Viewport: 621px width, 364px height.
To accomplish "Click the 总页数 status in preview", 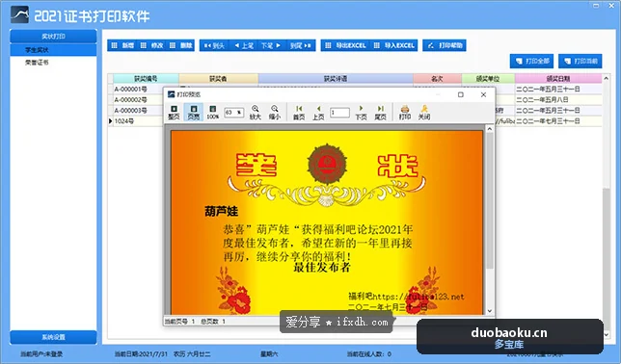I will pos(213,322).
